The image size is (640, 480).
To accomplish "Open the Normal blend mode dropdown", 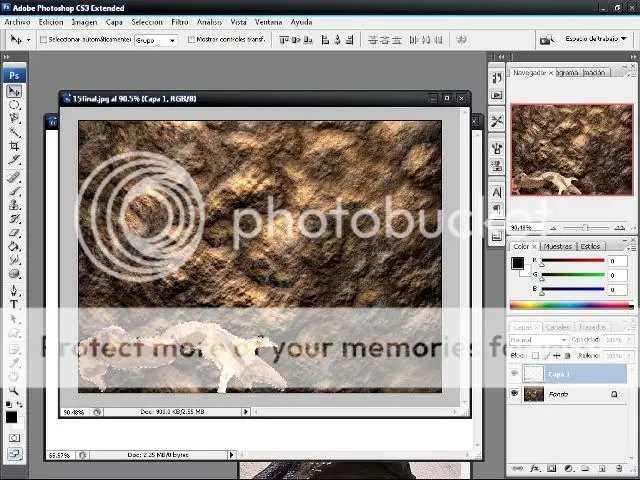I will (x=539, y=340).
